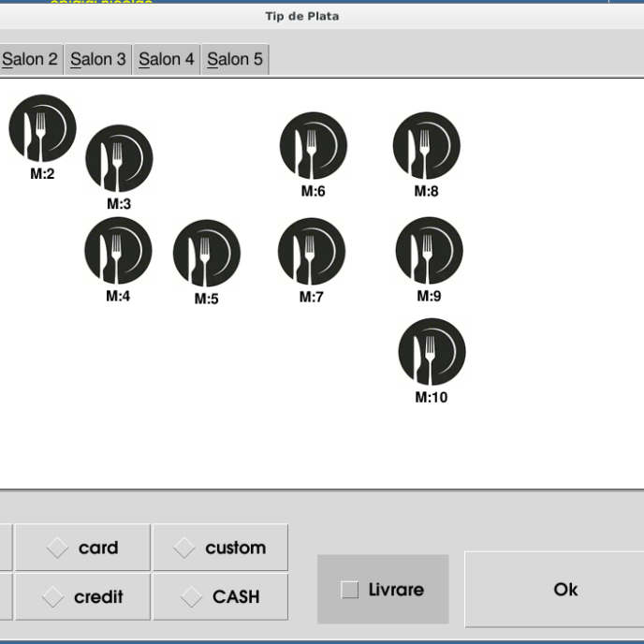Click the M:5 table icon

coord(207,254)
